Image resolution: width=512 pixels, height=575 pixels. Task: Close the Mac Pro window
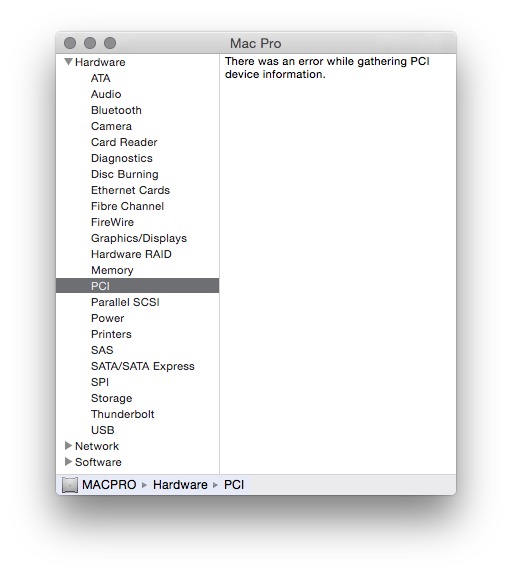(70, 43)
